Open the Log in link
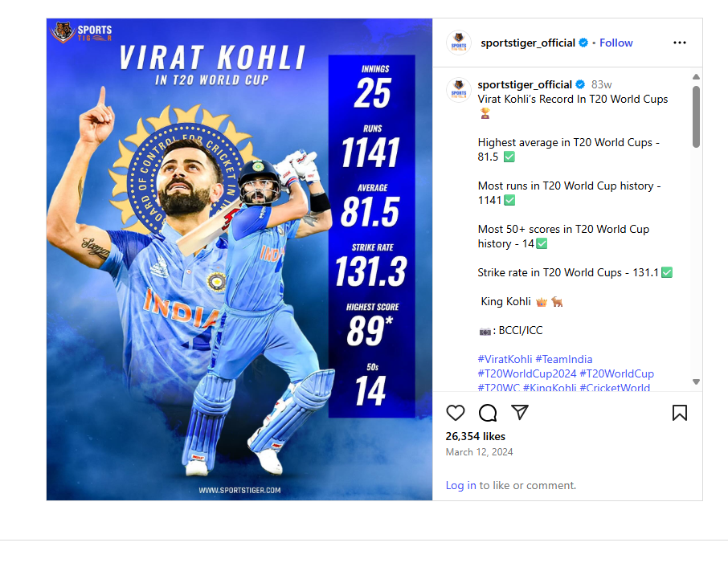The width and height of the screenshot is (728, 563). [460, 485]
